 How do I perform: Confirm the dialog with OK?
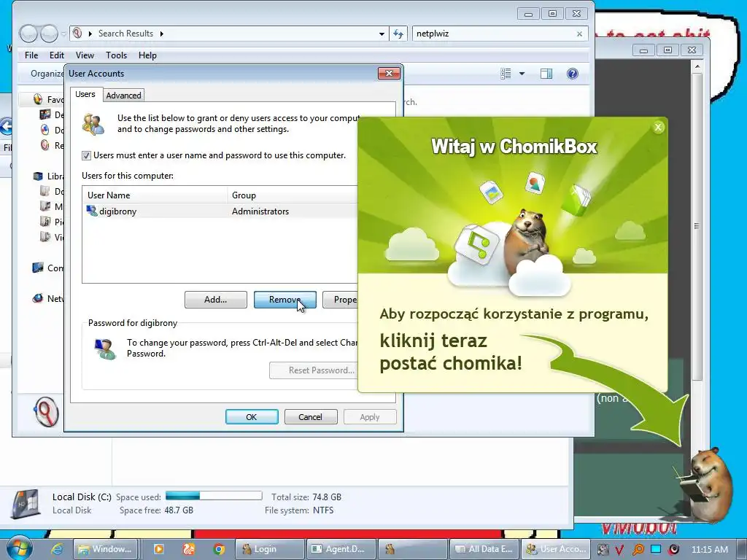pyautogui.click(x=252, y=416)
